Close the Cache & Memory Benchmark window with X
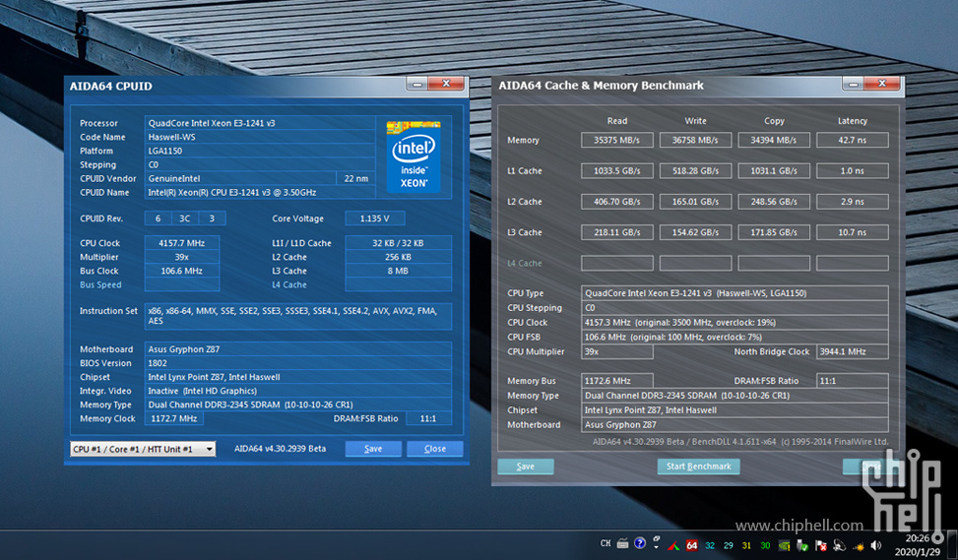Image resolution: width=958 pixels, height=560 pixels. [881, 84]
